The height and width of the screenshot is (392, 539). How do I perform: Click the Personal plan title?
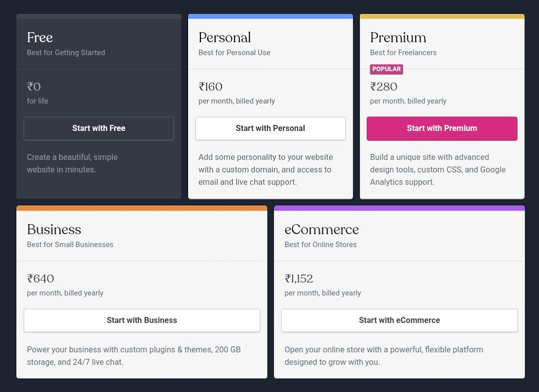tap(224, 37)
